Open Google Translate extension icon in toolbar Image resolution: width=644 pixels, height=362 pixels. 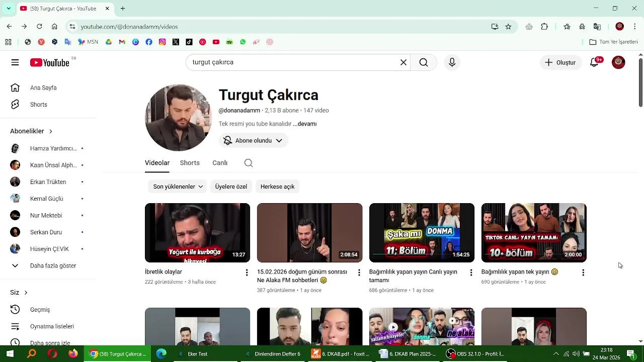(597, 27)
